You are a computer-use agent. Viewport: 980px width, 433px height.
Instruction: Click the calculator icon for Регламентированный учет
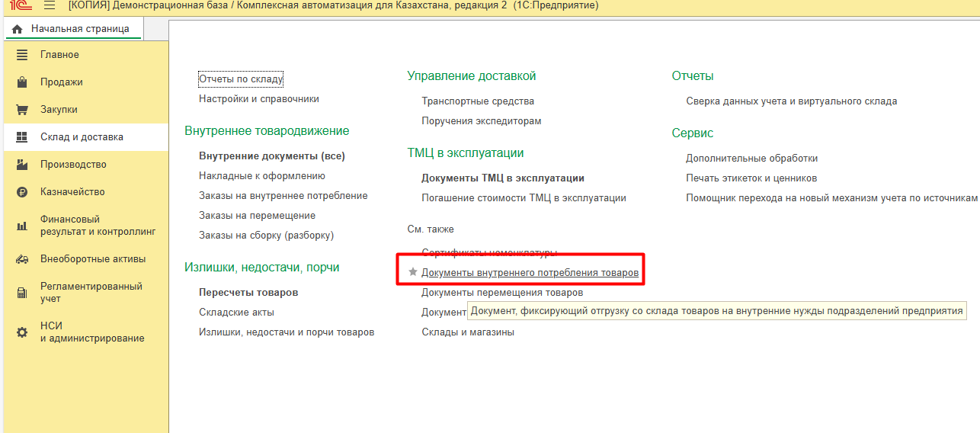point(22,293)
